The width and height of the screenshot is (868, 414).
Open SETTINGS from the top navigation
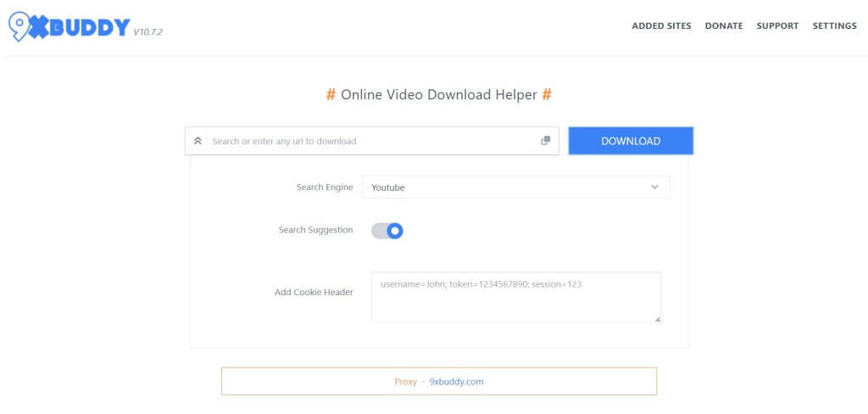click(834, 26)
